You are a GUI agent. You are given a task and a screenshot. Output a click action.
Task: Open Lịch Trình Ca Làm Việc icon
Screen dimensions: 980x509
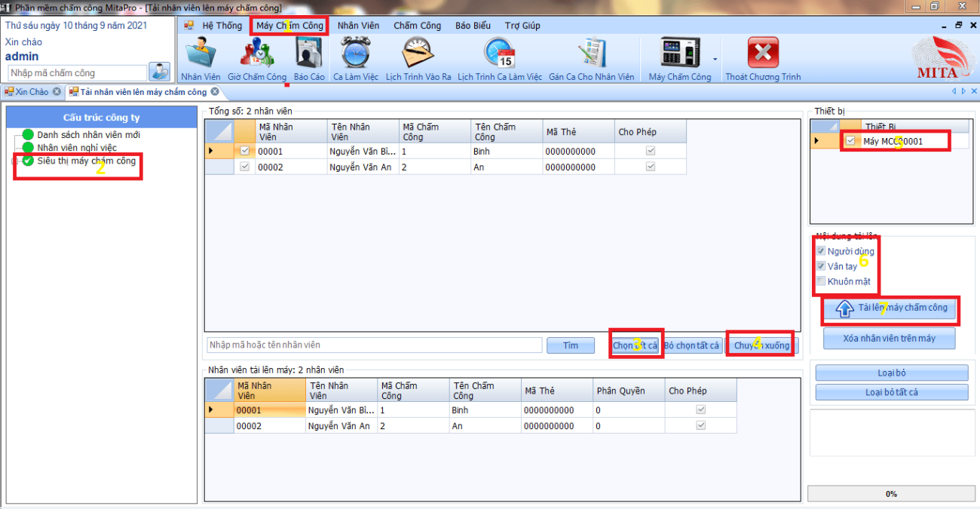coord(499,59)
